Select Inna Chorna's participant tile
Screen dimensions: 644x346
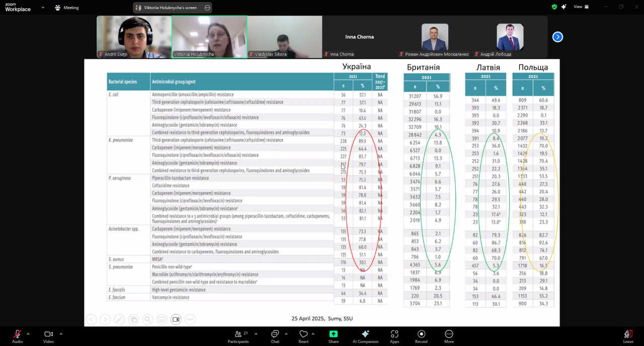point(360,37)
